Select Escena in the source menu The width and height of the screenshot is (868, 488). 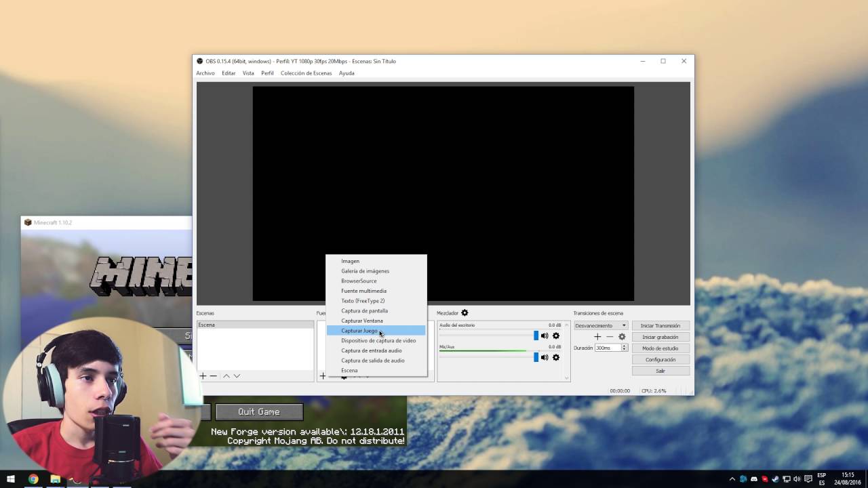[x=376, y=370]
